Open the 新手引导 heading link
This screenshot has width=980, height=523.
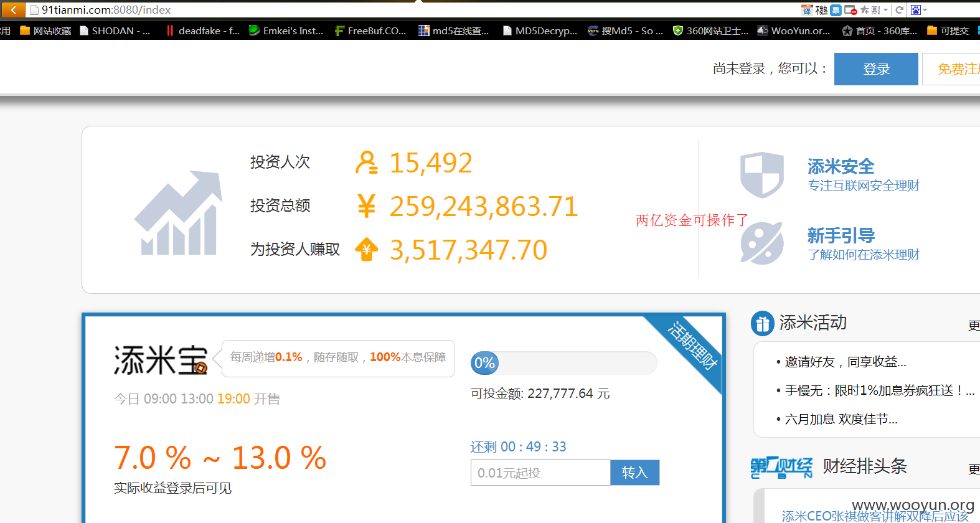coord(841,235)
